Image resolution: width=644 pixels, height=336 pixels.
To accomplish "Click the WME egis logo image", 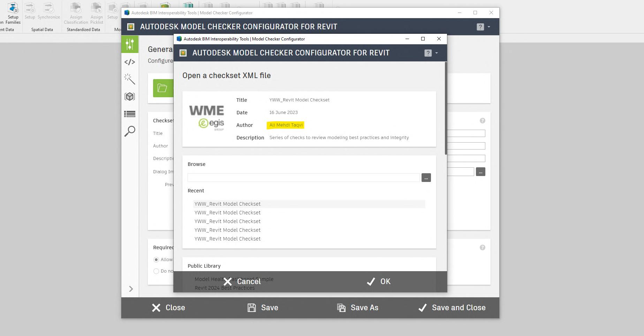I will click(207, 118).
